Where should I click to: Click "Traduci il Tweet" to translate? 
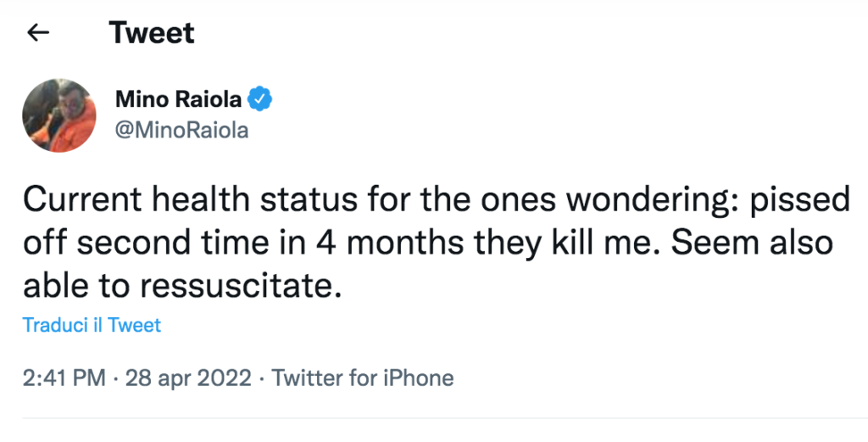(x=92, y=325)
